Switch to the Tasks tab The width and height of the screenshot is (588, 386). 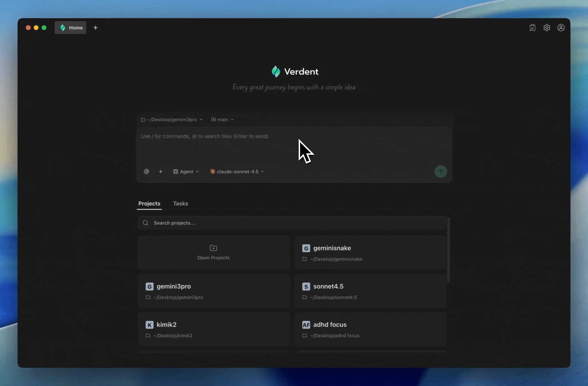(x=181, y=204)
